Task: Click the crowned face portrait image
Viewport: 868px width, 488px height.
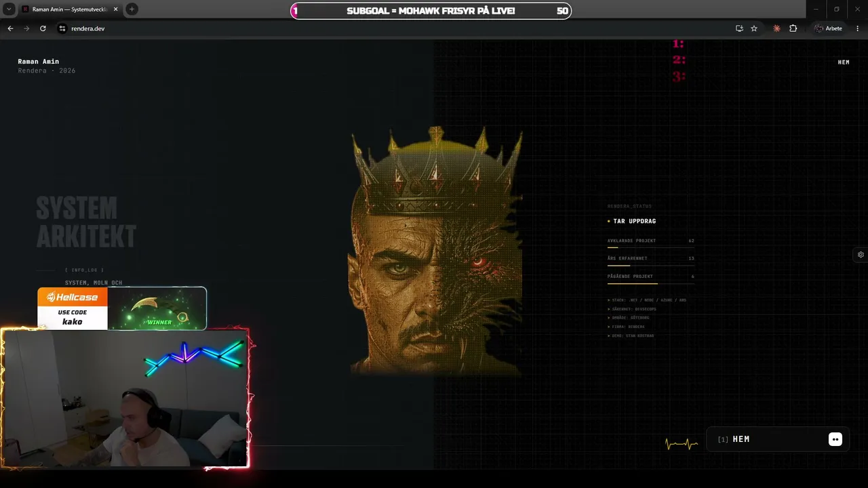Action: point(436,250)
